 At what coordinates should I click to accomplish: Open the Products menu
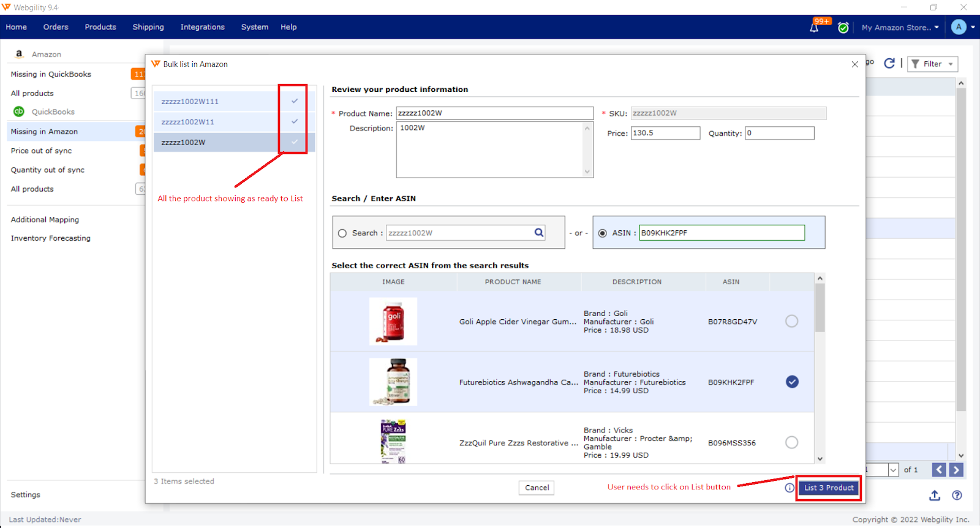pos(100,27)
